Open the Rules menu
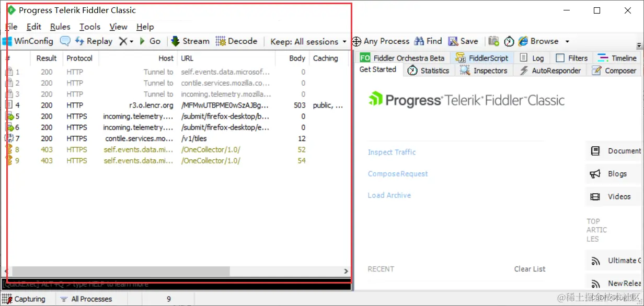Screen dimensions: 644x306 click(x=60, y=27)
